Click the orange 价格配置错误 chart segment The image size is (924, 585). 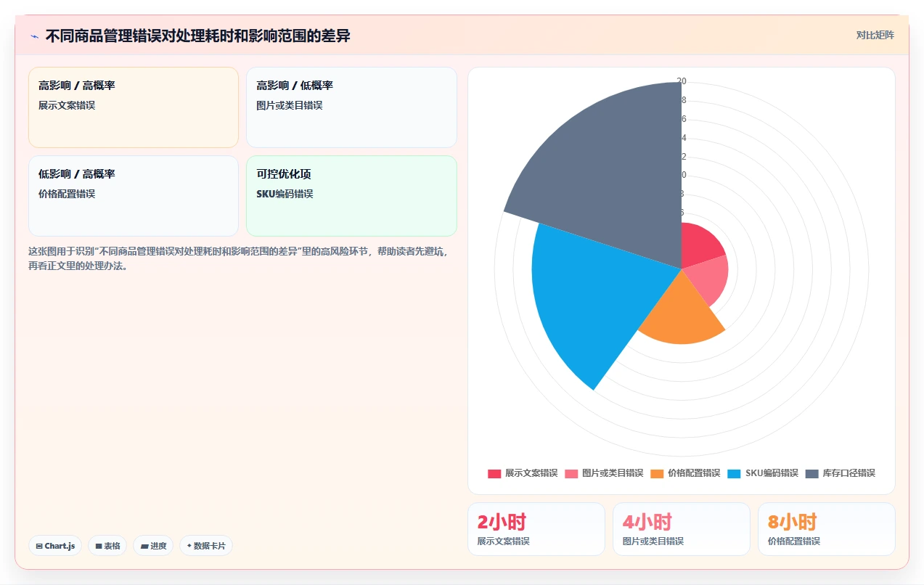tap(682, 312)
